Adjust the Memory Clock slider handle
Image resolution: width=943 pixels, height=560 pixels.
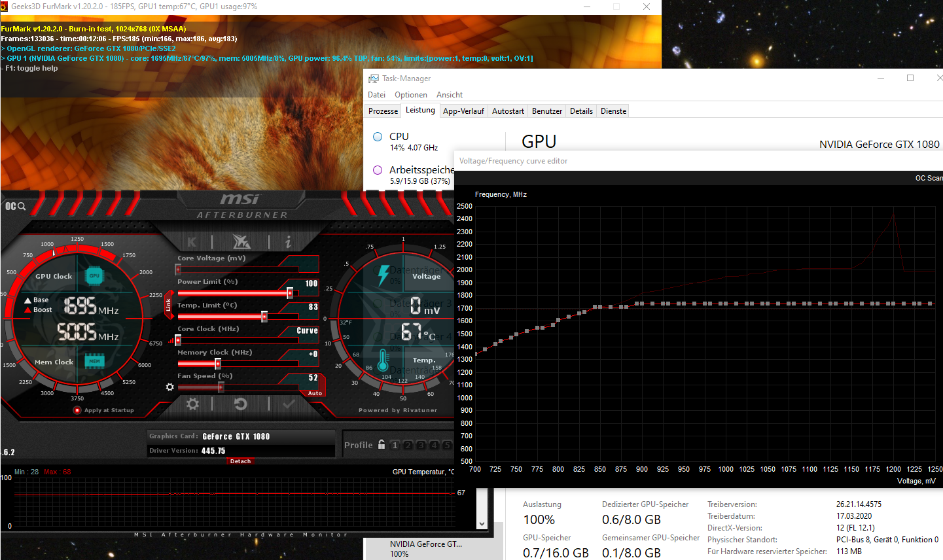[x=218, y=364]
